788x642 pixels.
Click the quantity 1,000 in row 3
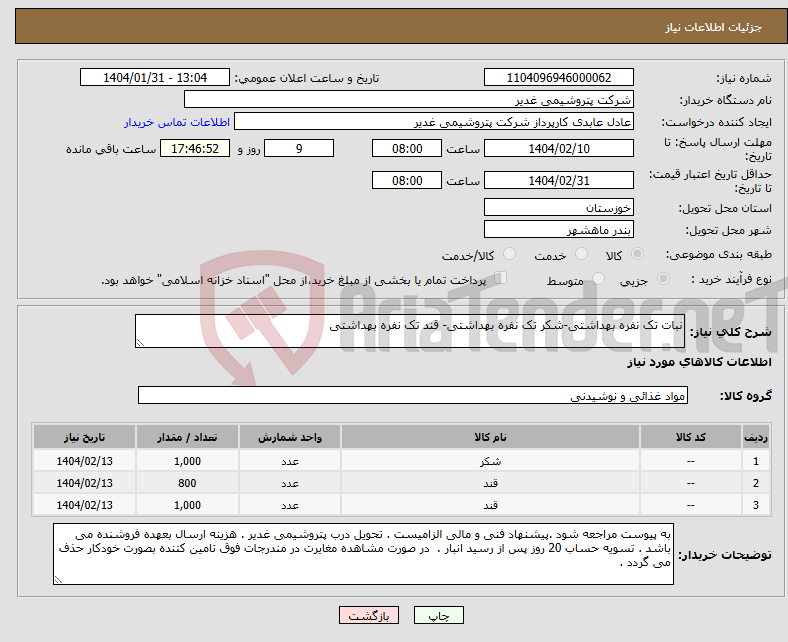(187, 505)
